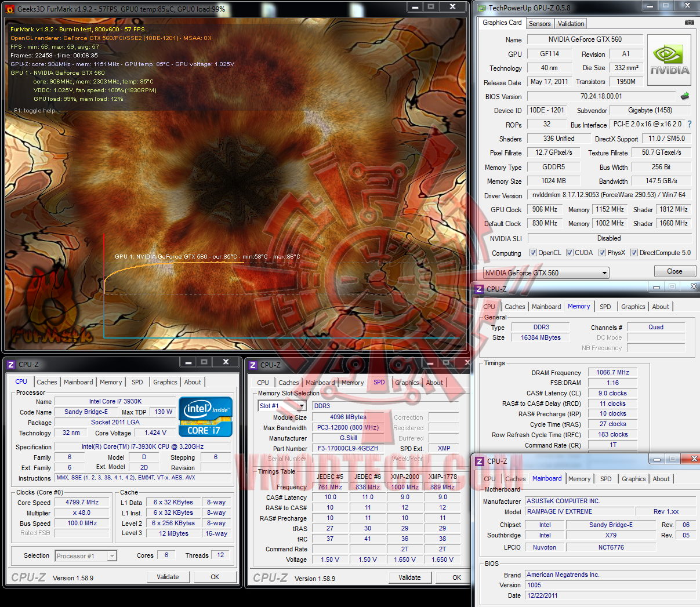Screen dimensions: 700x607
Task: Toggle the DirectCompute 5.0 checkbox
Action: (634, 253)
